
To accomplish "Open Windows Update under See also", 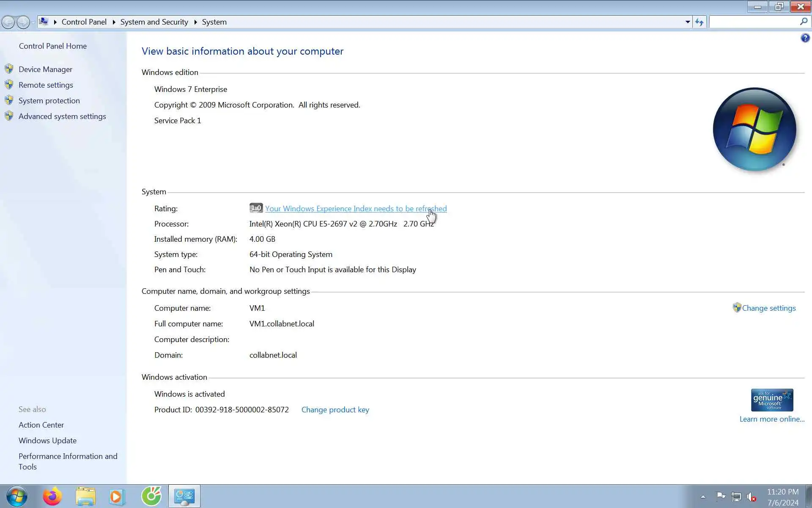I will pyautogui.click(x=47, y=440).
